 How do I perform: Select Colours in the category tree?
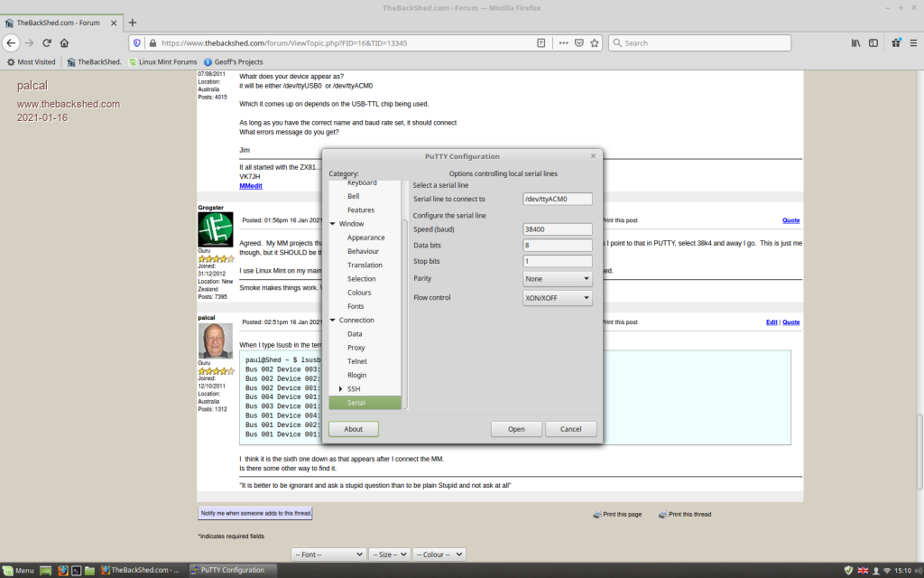pos(359,293)
